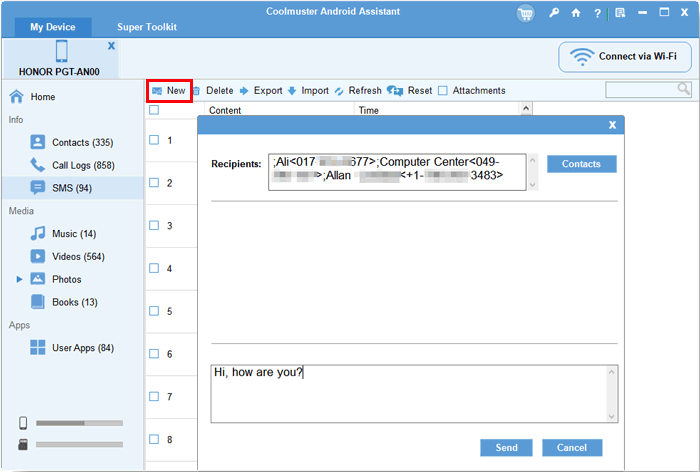Click the house icon in title bar
The height and width of the screenshot is (472, 700).
point(575,13)
